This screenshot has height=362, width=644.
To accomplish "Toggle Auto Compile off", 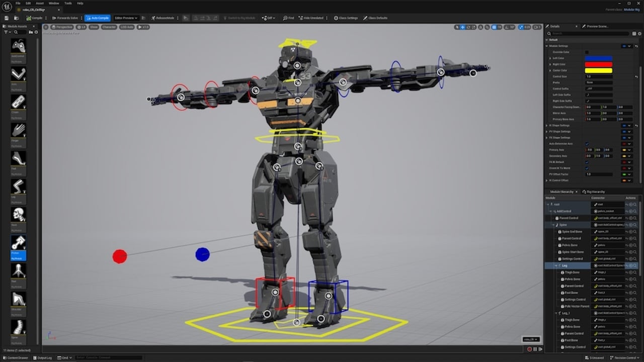I will (99, 18).
